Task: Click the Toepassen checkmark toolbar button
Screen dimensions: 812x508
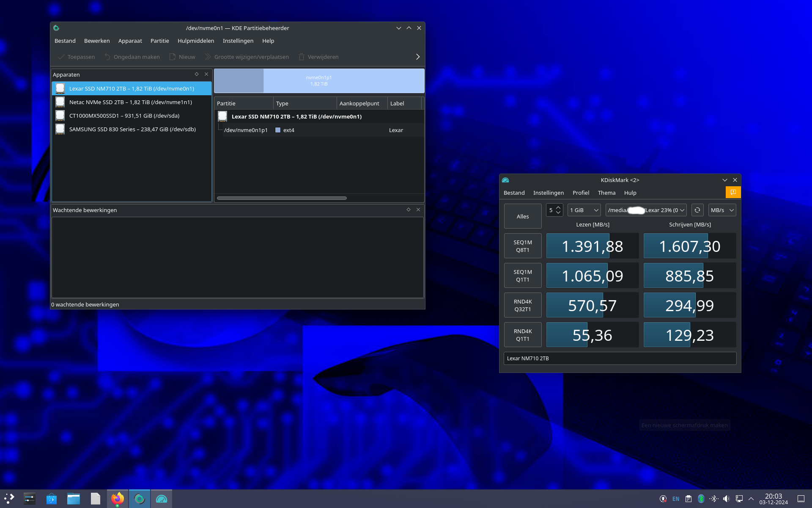Action: [76, 57]
